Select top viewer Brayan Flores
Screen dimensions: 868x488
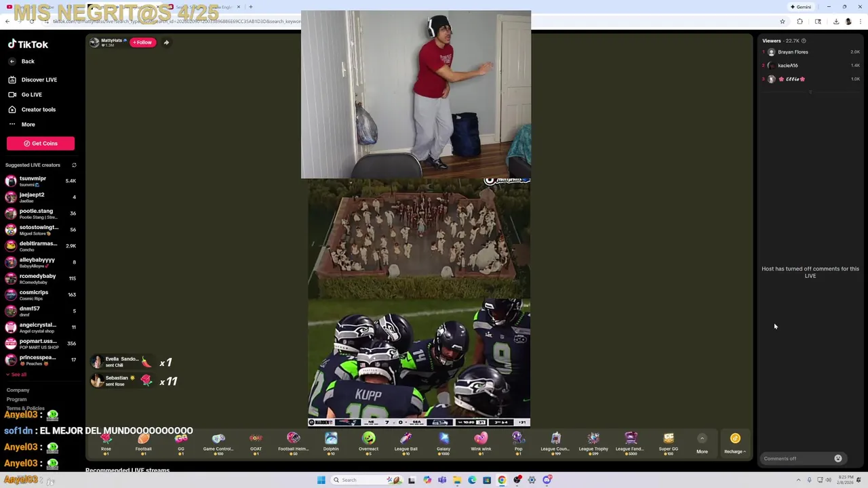click(811, 52)
